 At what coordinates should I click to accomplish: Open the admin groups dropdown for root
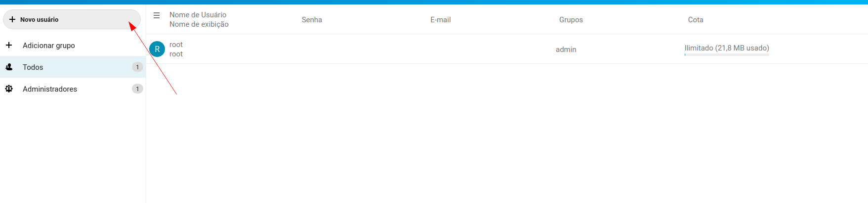coord(566,50)
